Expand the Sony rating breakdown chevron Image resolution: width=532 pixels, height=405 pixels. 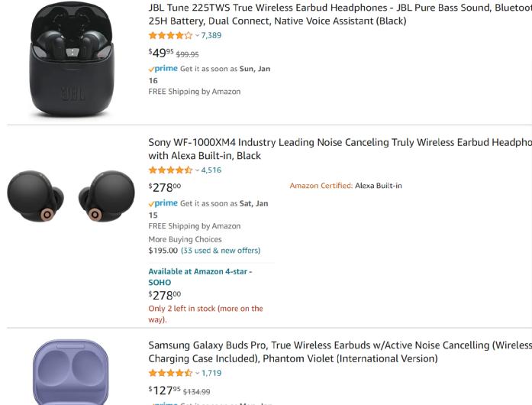point(197,170)
